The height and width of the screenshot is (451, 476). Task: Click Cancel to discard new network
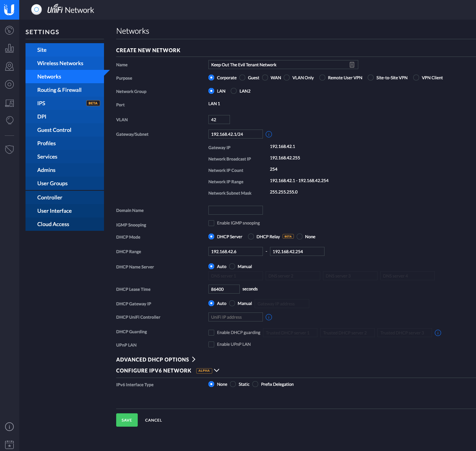pos(153,420)
